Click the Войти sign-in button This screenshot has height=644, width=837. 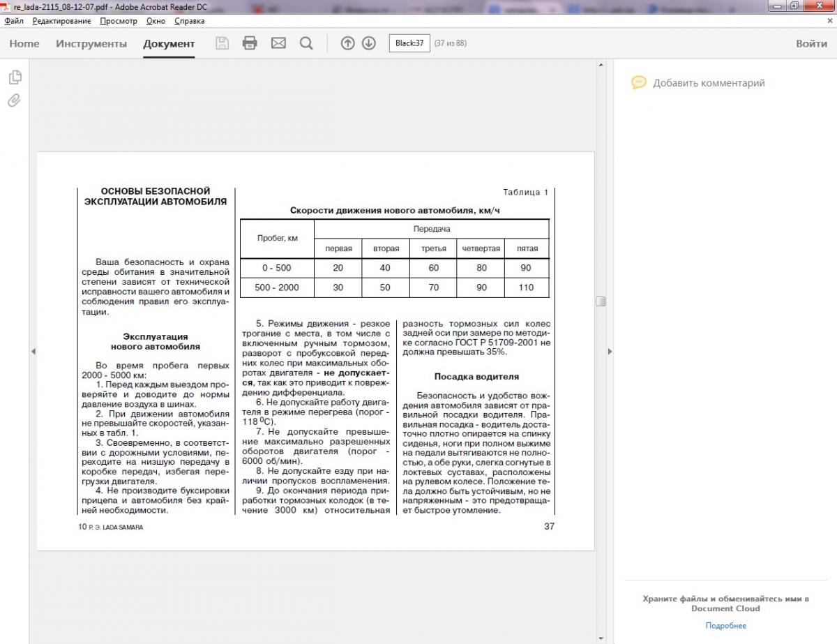[x=812, y=43]
